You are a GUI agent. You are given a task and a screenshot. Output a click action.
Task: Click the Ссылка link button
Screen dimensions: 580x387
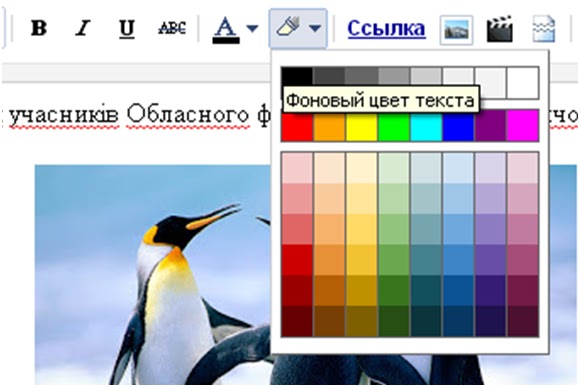pos(386,28)
